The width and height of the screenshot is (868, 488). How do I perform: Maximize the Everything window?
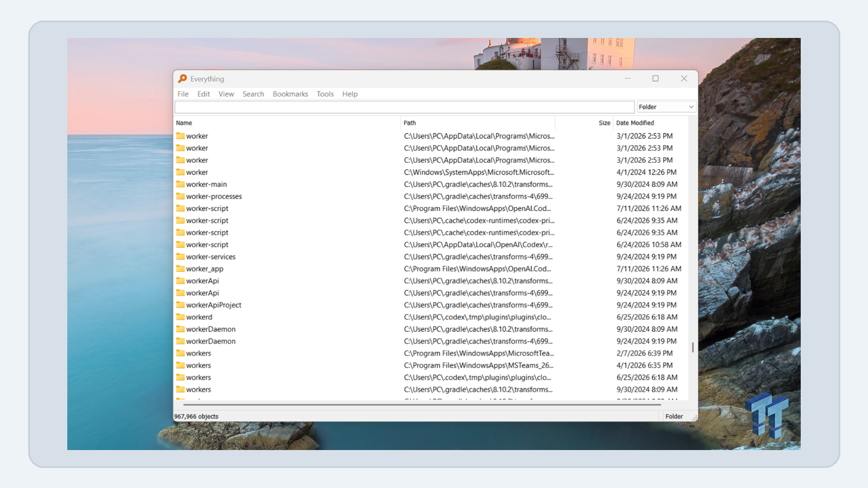655,79
